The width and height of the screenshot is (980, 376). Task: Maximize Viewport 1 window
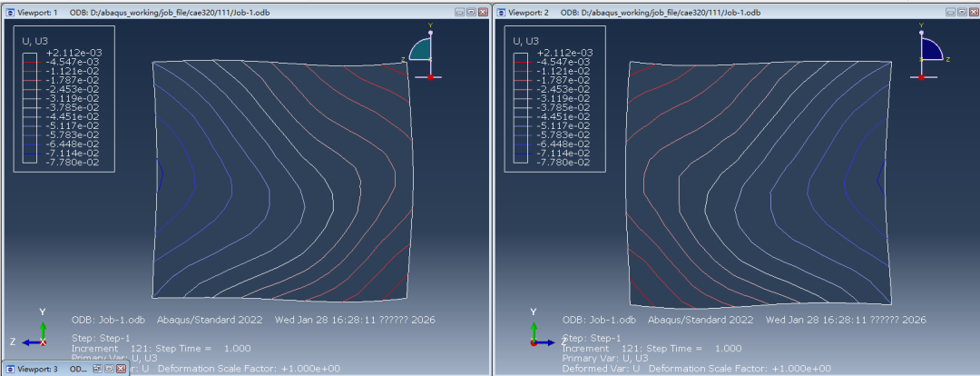click(471, 12)
